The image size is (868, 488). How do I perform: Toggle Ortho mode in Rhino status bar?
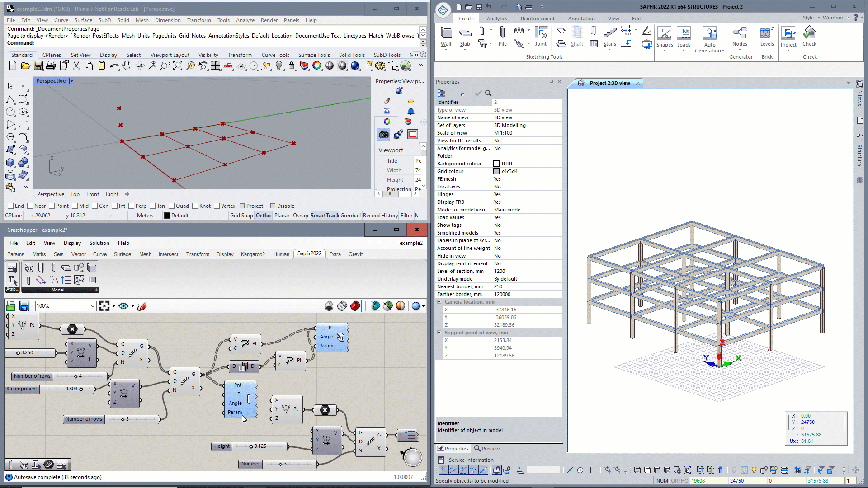pyautogui.click(x=263, y=216)
